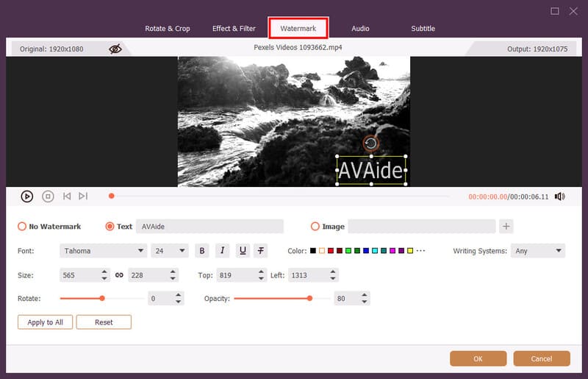The height and width of the screenshot is (379, 588).
Task: Increase rotate angle value
Action: (178, 295)
